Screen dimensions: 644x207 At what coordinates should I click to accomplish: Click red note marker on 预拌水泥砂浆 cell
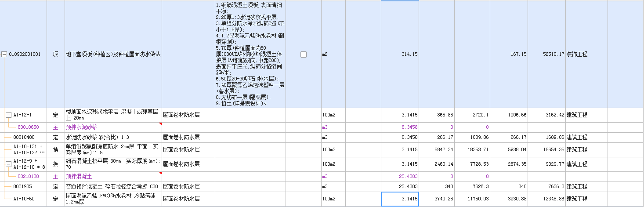(x=160, y=124)
